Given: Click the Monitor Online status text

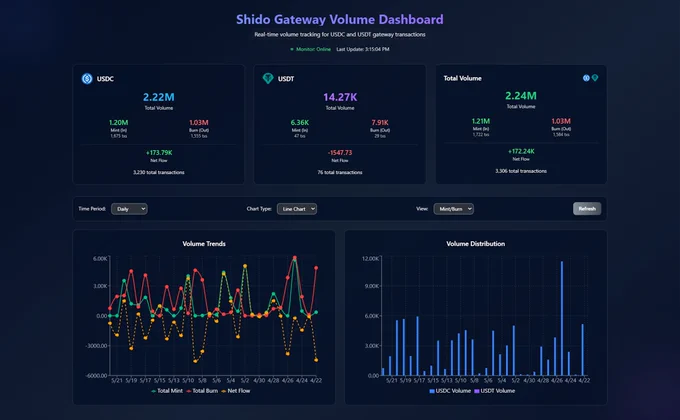Looking at the screenshot, I should pos(313,49).
